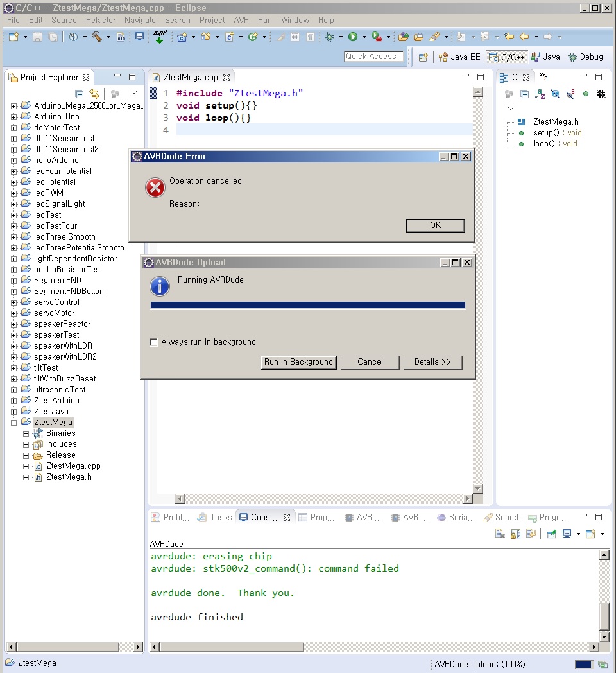Click the green Run icon in the toolbar

click(x=353, y=37)
